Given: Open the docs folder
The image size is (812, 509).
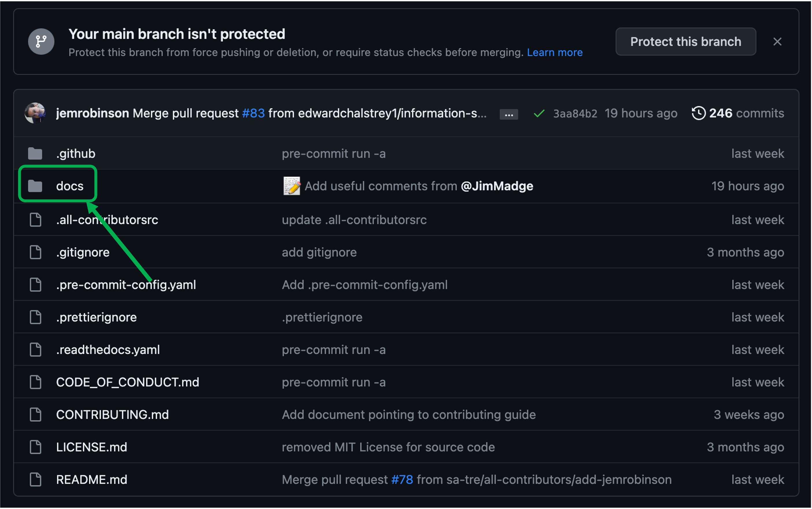Looking at the screenshot, I should (70, 186).
